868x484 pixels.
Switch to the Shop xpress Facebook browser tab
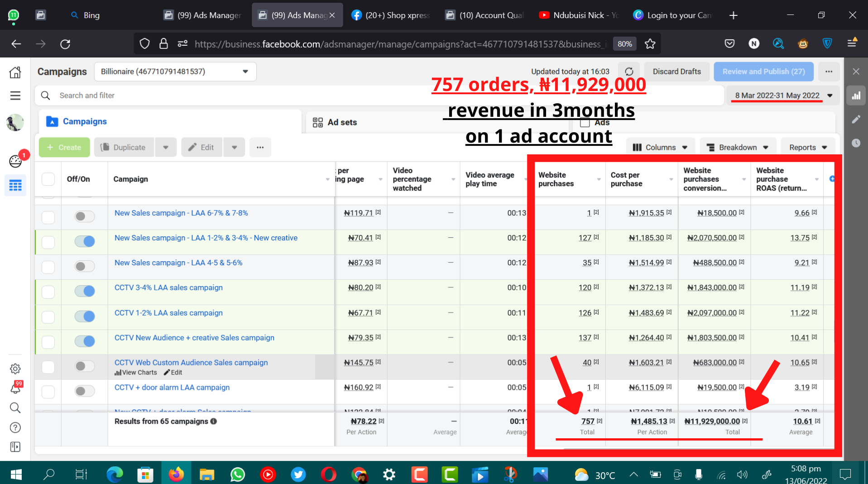[x=392, y=15]
